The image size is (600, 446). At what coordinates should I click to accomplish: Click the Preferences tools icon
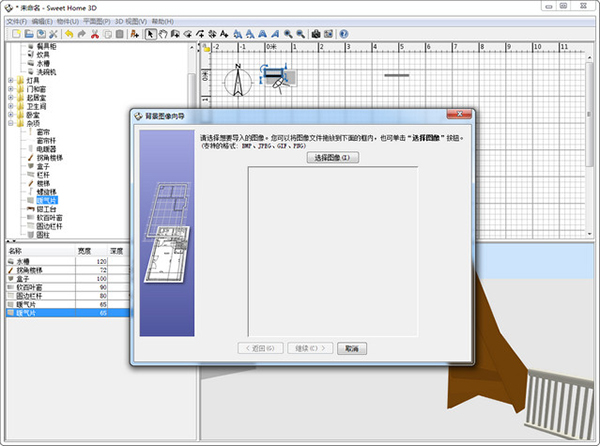53,34
